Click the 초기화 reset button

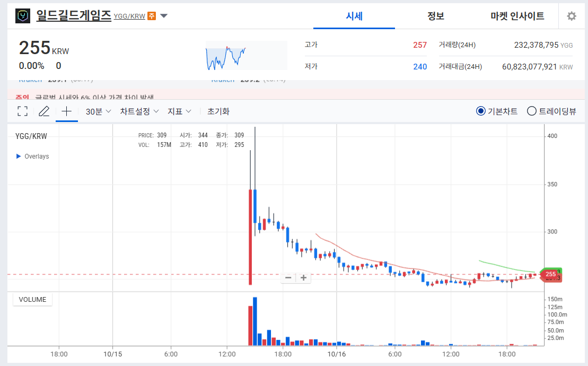218,111
